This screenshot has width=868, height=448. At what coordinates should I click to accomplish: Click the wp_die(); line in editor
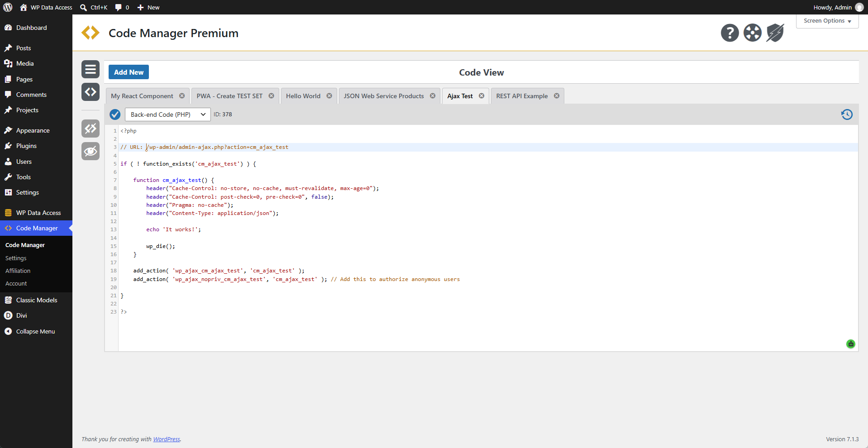click(161, 246)
